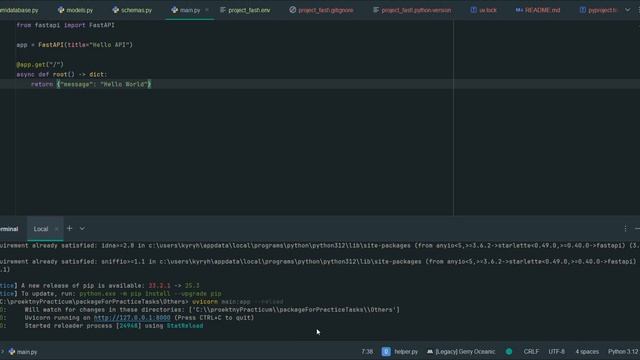Viewport: 640px width, 360px height.
Task: Expand the hidden editor tabs dropdown
Action: pyautogui.click(x=627, y=10)
